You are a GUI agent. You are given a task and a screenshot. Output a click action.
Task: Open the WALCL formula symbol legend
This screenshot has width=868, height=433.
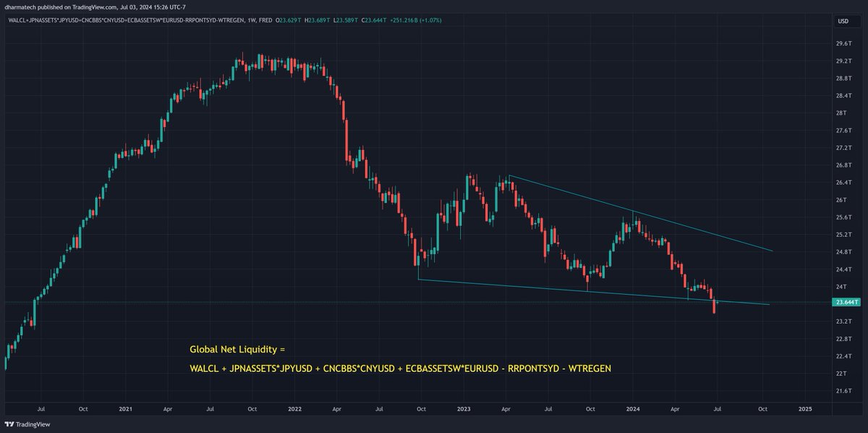18,21
